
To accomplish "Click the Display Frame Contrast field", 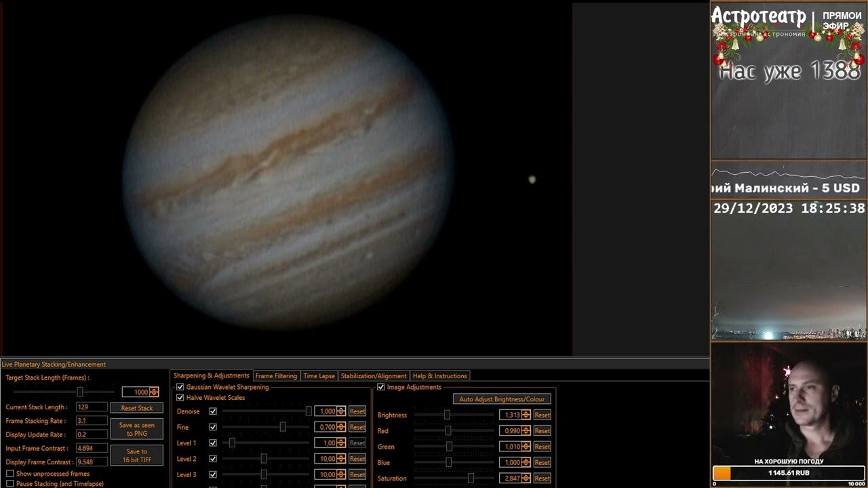I will tap(92, 462).
